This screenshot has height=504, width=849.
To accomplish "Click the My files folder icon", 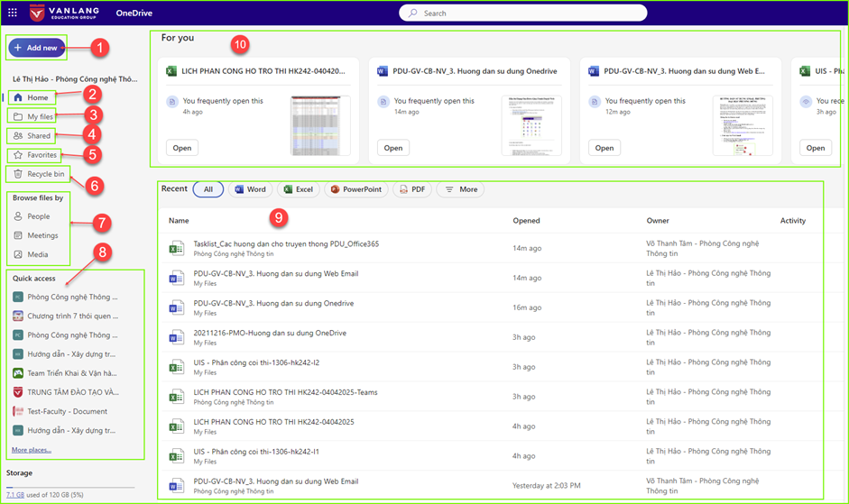I will tap(18, 116).
